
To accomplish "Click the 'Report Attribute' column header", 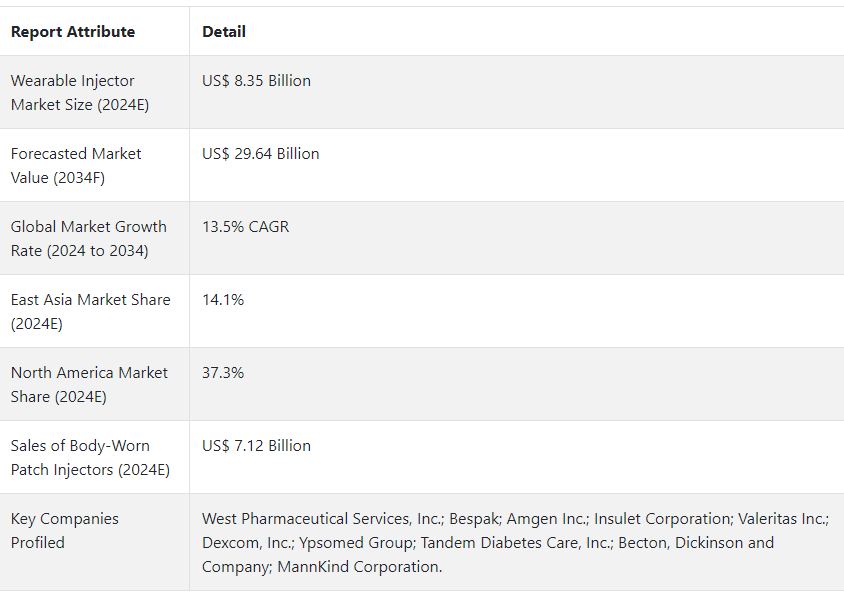I will (x=73, y=32).
